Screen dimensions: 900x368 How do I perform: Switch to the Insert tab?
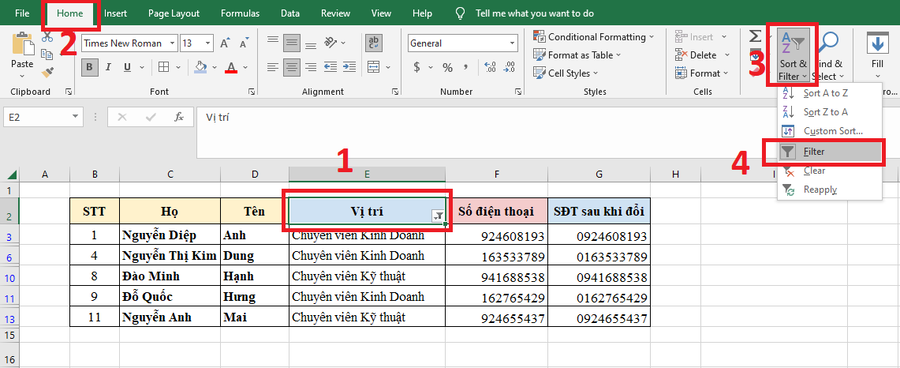pos(115,13)
